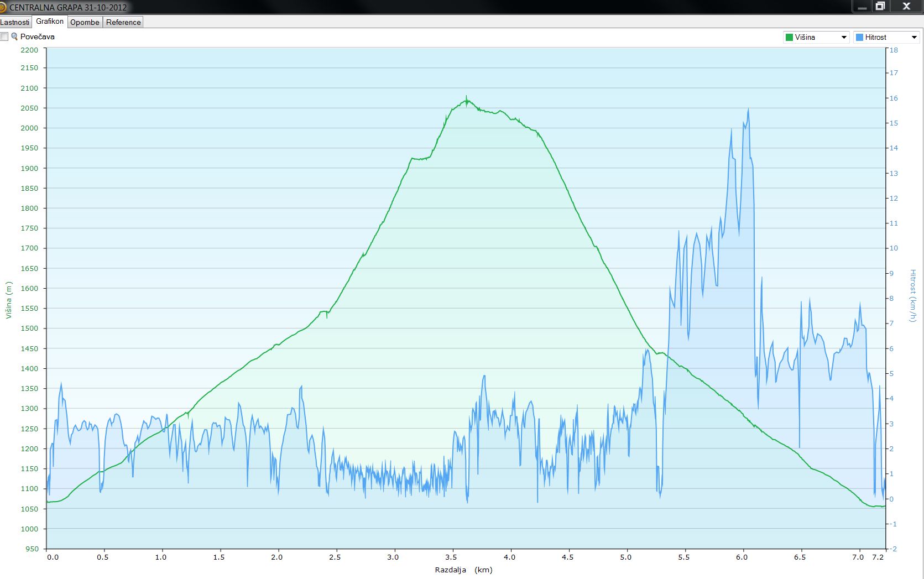Open the Opombe tab
The image size is (924, 579).
click(x=85, y=22)
